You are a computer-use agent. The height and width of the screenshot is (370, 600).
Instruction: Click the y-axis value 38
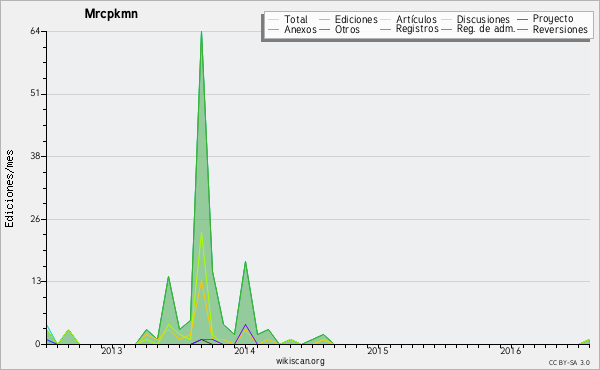pos(35,156)
